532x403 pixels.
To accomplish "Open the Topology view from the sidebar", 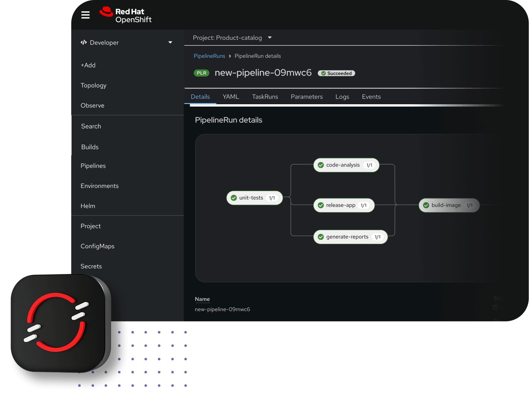I will [x=93, y=85].
